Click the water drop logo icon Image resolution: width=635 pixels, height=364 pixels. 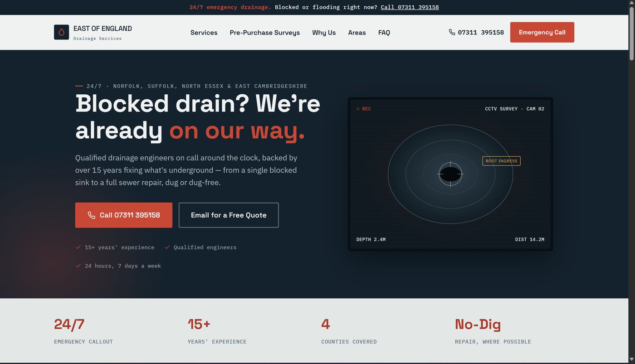61,32
